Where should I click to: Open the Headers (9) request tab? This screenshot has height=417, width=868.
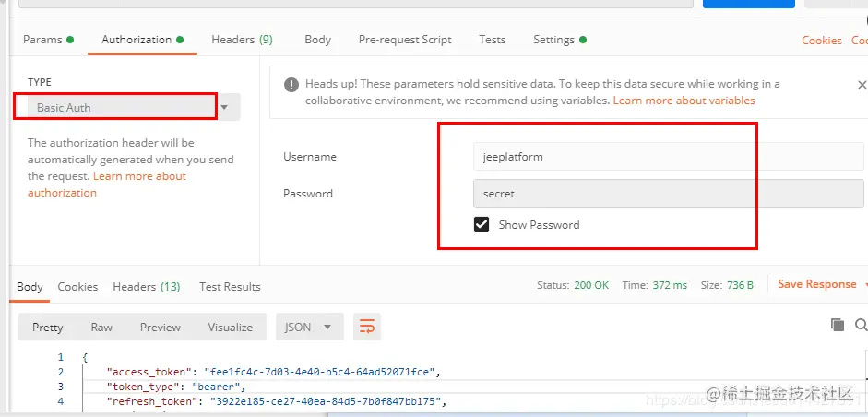242,40
